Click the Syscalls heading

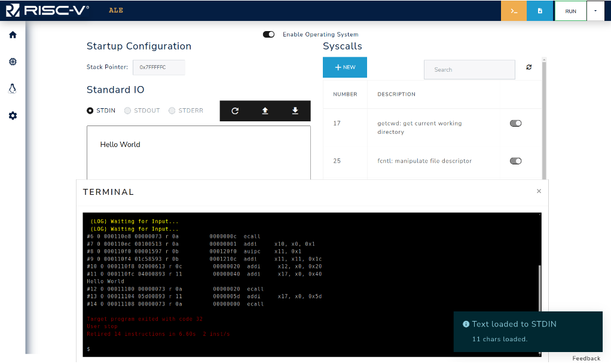pos(343,47)
